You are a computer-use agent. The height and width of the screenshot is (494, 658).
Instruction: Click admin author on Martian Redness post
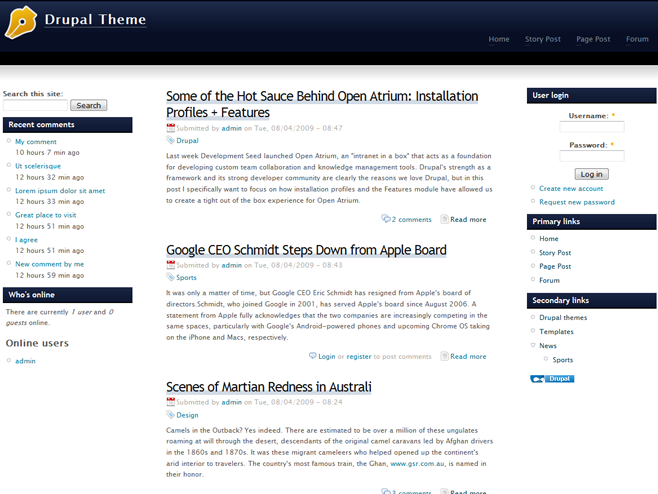[x=232, y=402]
